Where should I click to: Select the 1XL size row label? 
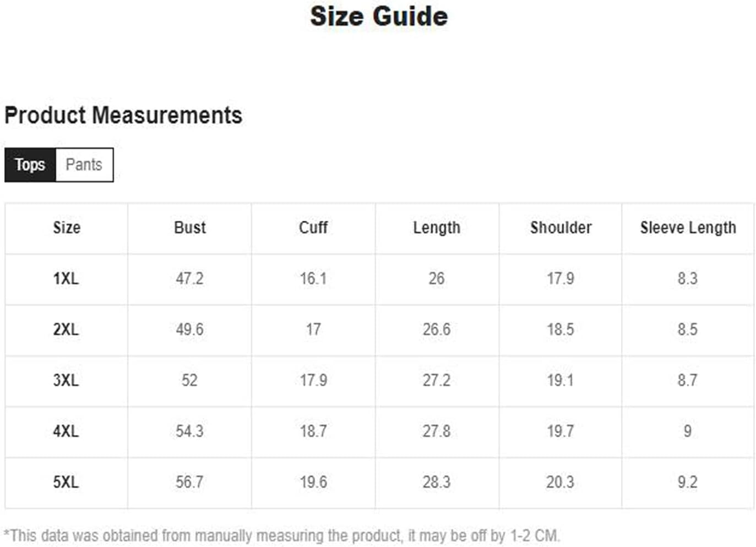66,278
